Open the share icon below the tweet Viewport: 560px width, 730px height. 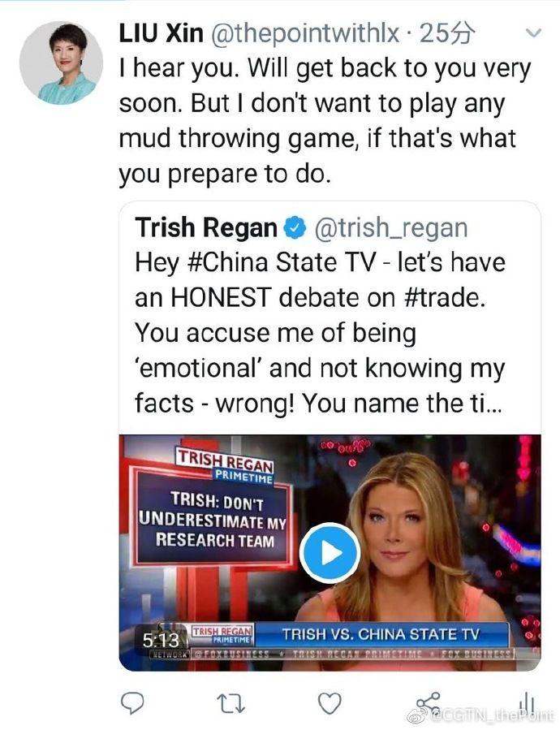[x=427, y=702]
